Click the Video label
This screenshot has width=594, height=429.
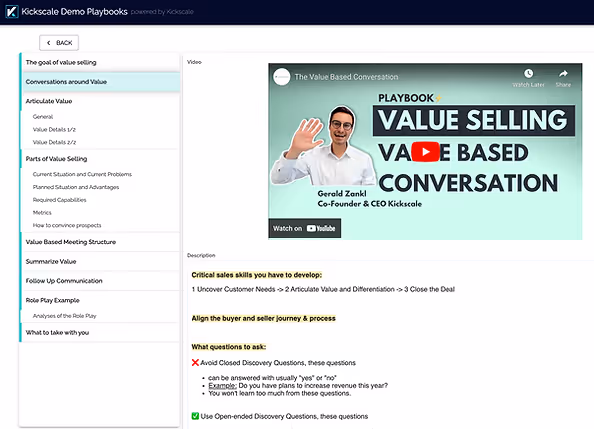[194, 62]
